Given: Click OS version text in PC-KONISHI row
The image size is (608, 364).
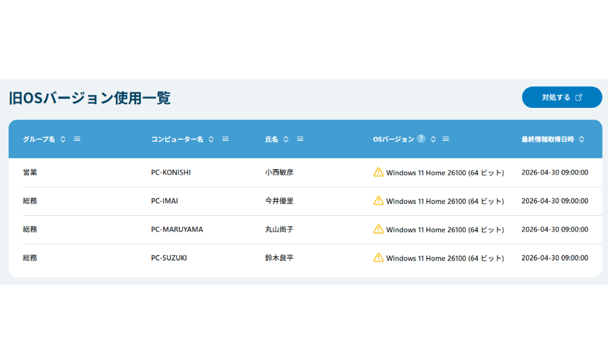Looking at the screenshot, I should pyautogui.click(x=445, y=173).
